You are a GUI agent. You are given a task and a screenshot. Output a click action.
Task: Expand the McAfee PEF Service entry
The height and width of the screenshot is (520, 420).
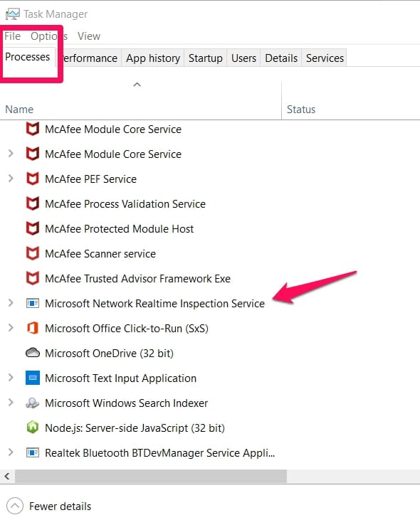point(11,179)
